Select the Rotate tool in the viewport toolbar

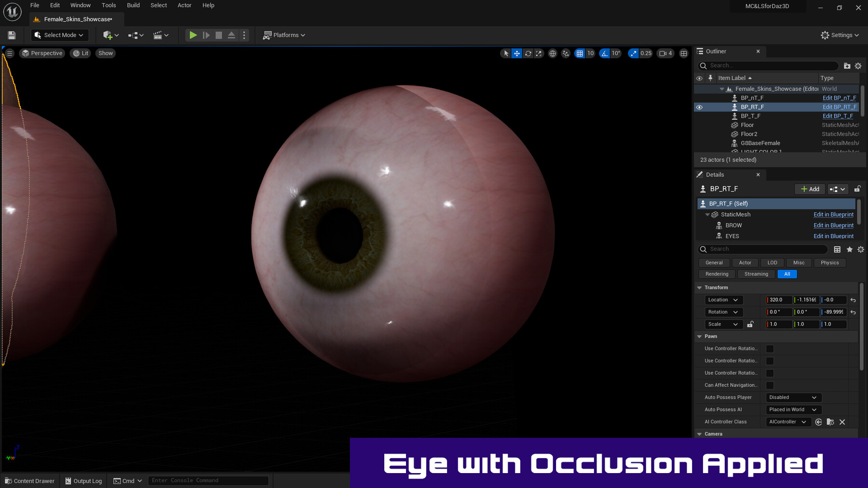point(528,53)
